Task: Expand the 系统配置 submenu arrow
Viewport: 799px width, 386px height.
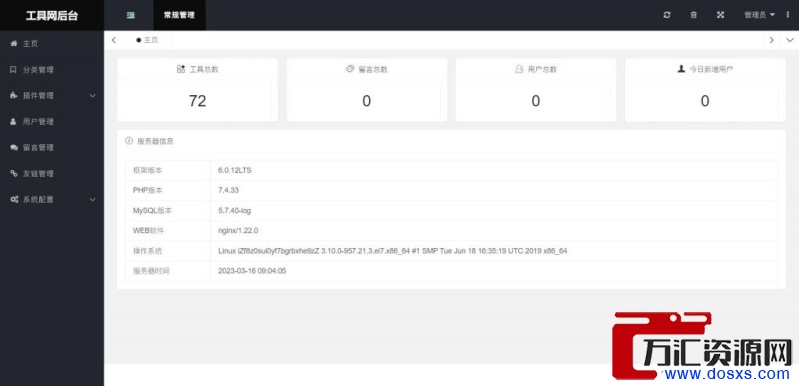Action: point(93,200)
